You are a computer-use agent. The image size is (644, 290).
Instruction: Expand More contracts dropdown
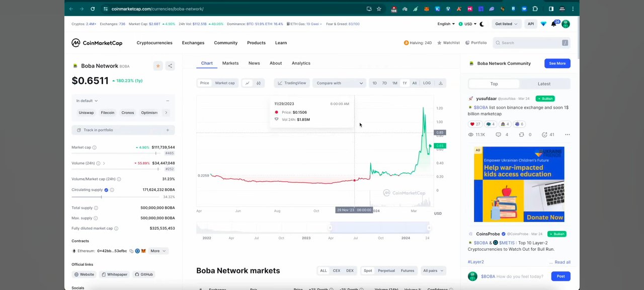coord(158,251)
